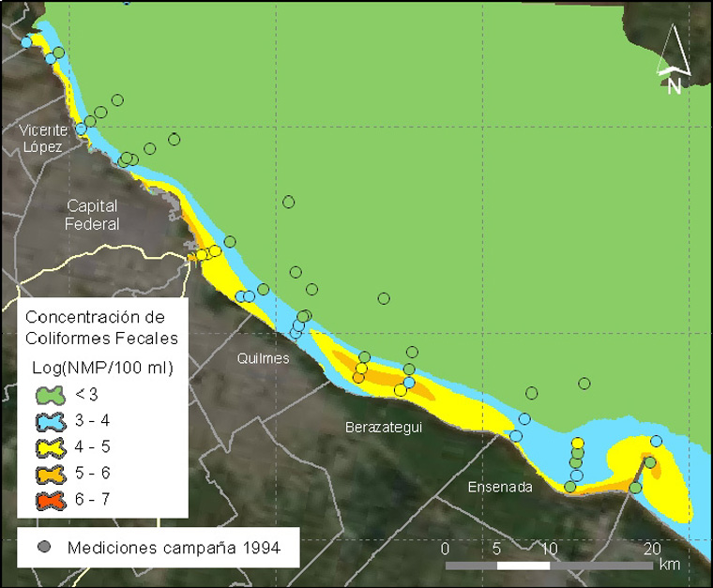Select the blue '3 - 4' legend swatch

47,421
